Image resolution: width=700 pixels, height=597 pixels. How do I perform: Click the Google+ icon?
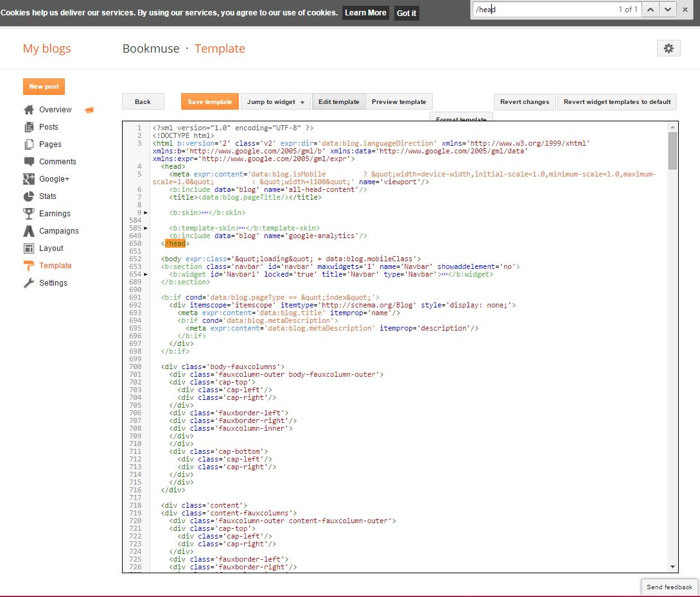pos(29,179)
